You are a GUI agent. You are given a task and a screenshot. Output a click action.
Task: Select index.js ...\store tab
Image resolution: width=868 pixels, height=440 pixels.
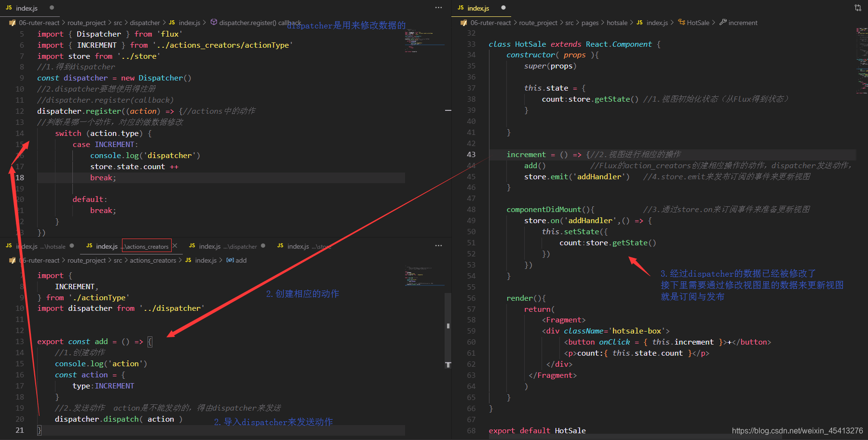[304, 246]
